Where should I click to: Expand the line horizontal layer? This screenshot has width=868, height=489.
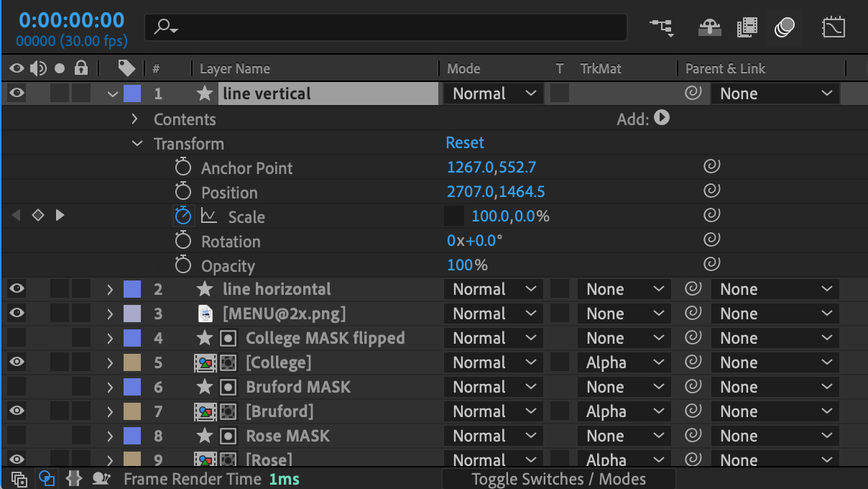110,289
